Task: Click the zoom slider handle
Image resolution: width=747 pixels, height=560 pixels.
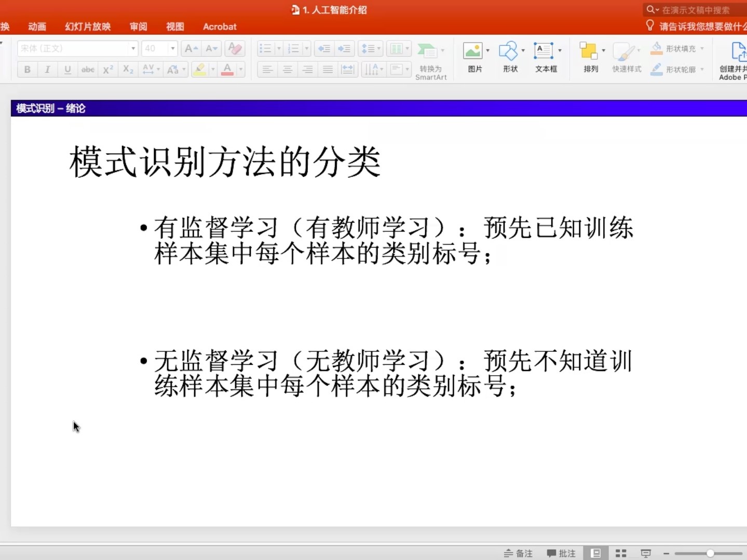Action: click(710, 553)
